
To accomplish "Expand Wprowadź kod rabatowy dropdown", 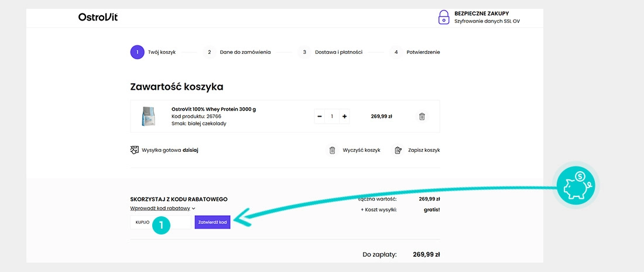I will point(163,208).
